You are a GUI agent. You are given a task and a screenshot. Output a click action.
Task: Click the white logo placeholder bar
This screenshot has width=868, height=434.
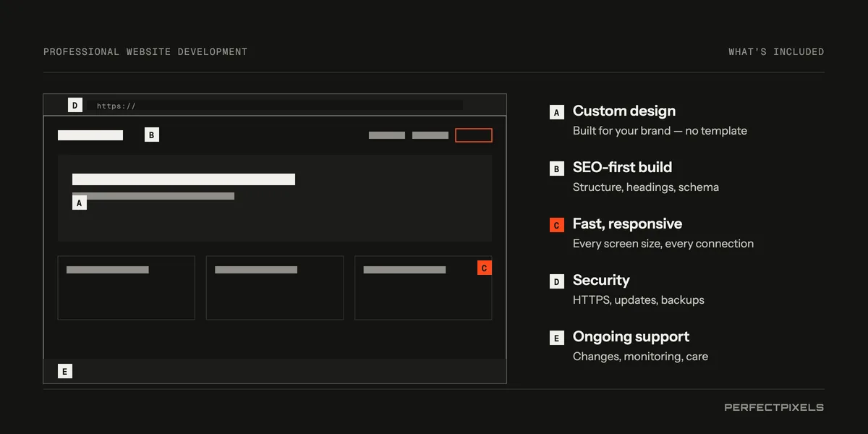click(x=90, y=135)
